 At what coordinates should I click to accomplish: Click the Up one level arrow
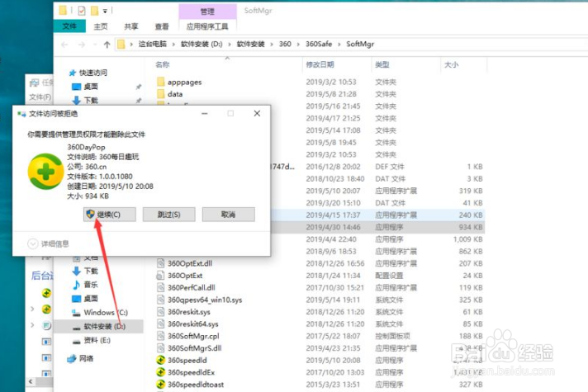pos(107,45)
